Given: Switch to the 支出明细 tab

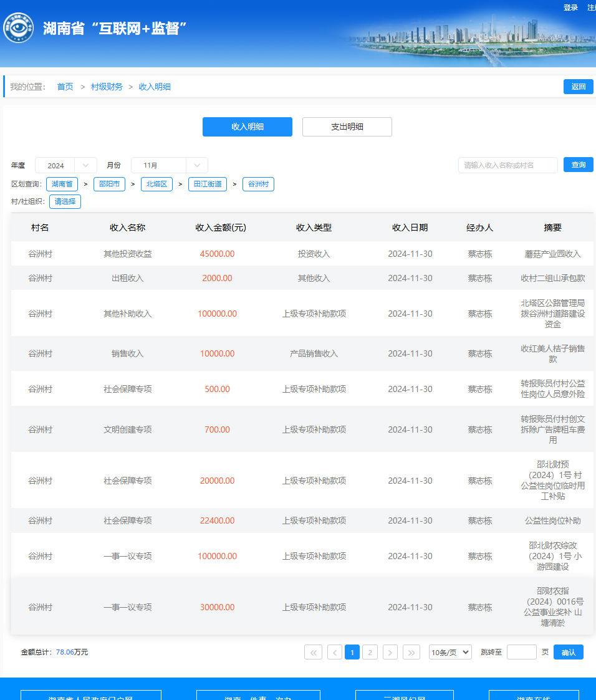Looking at the screenshot, I should pos(347,127).
